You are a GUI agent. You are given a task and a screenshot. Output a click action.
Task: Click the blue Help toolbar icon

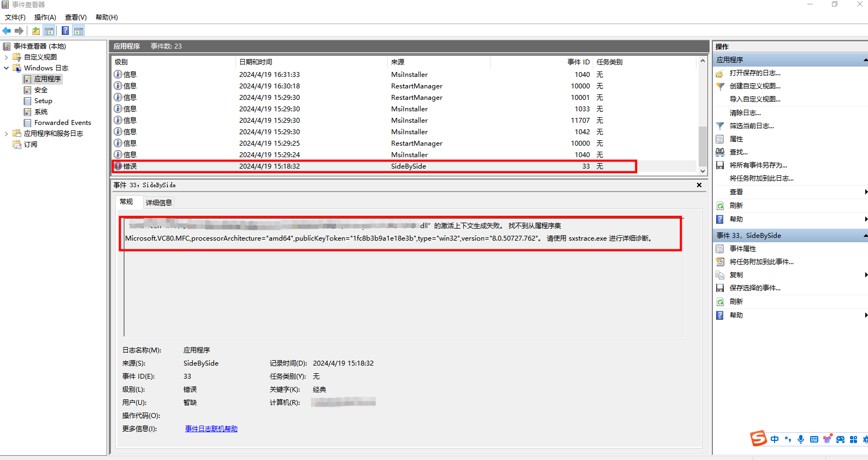(66, 31)
